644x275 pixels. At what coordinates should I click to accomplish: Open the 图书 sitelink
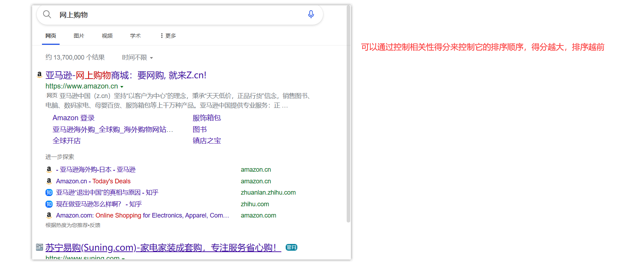[200, 129]
